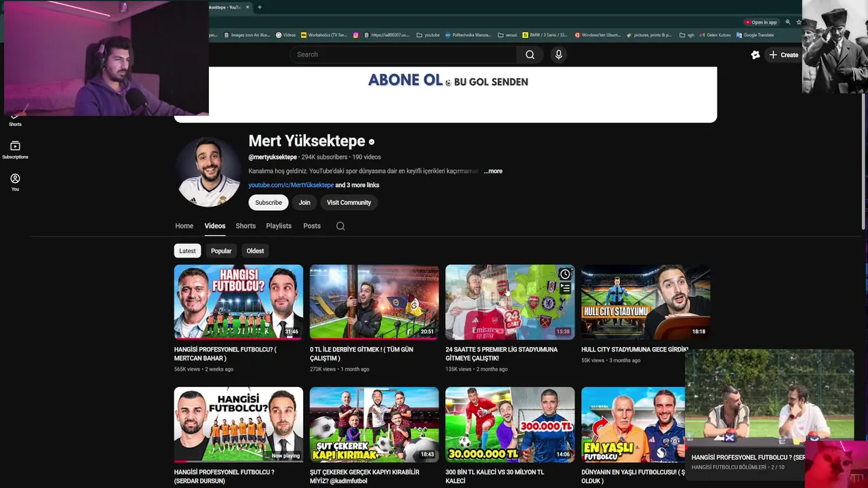This screenshot has height=488, width=868.
Task: Open the Instagram bookmark icon
Action: click(x=355, y=35)
